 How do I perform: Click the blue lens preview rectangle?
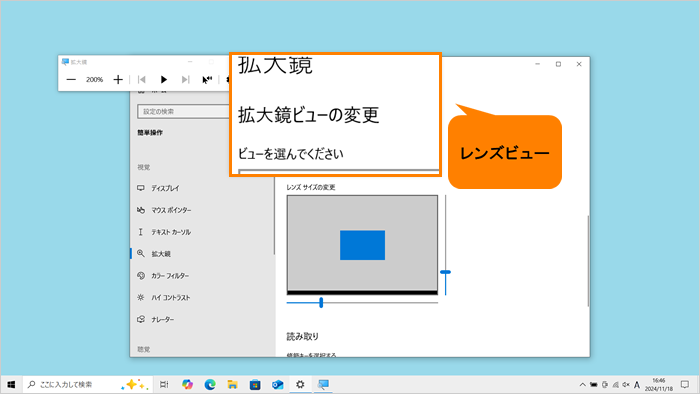pyautogui.click(x=362, y=245)
